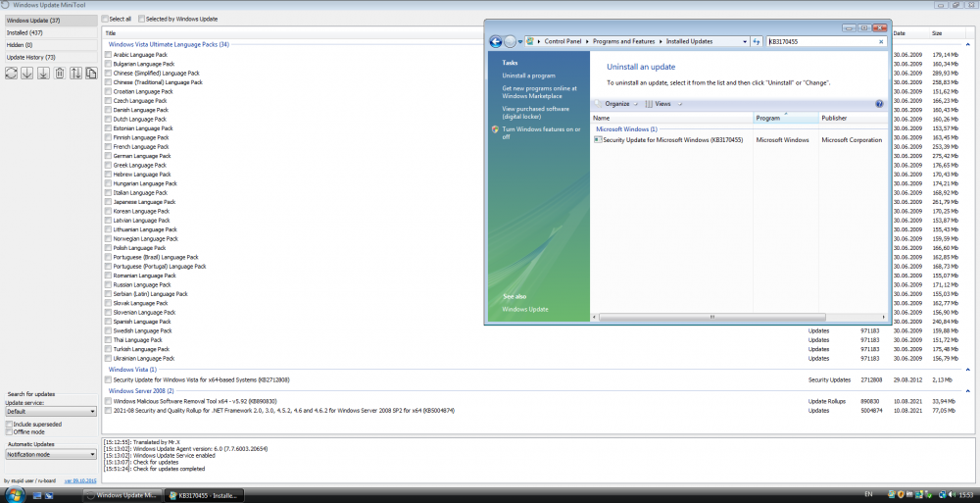Tick the Select all checkbox
The height and width of the screenshot is (503, 980).
(x=105, y=19)
